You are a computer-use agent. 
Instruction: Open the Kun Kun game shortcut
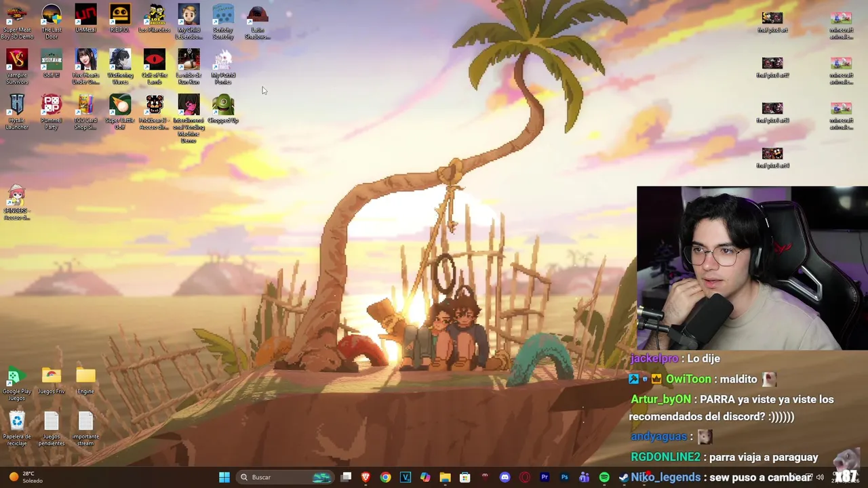[x=189, y=67]
